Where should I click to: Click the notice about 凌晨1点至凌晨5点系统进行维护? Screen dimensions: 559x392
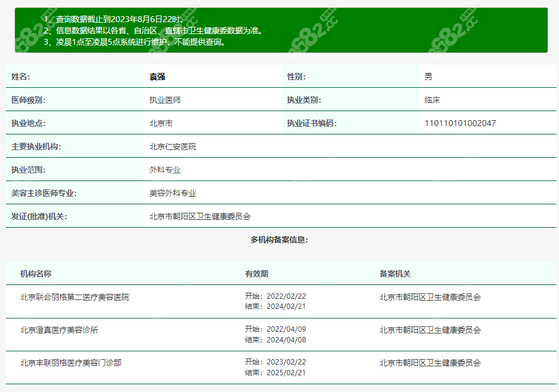tap(135, 42)
